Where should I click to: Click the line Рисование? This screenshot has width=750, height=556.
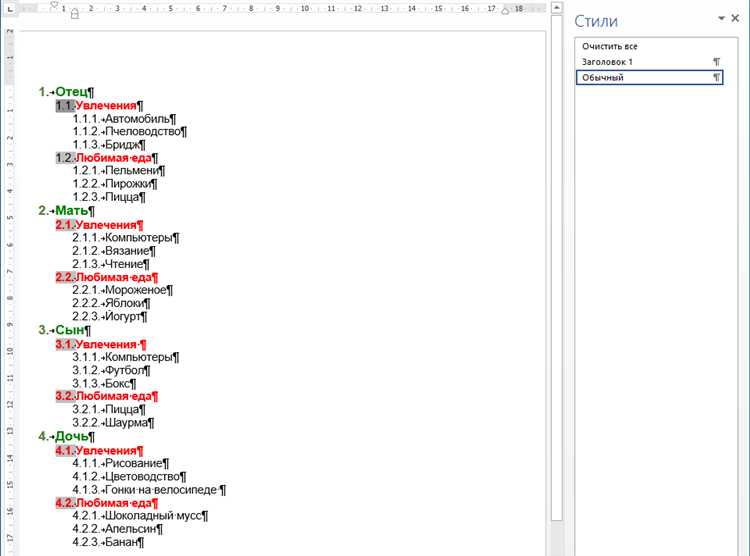pos(121,464)
